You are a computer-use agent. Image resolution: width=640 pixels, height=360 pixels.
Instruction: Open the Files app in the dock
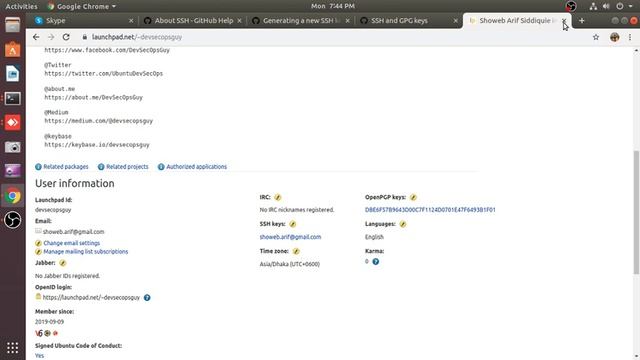pyautogui.click(x=12, y=25)
